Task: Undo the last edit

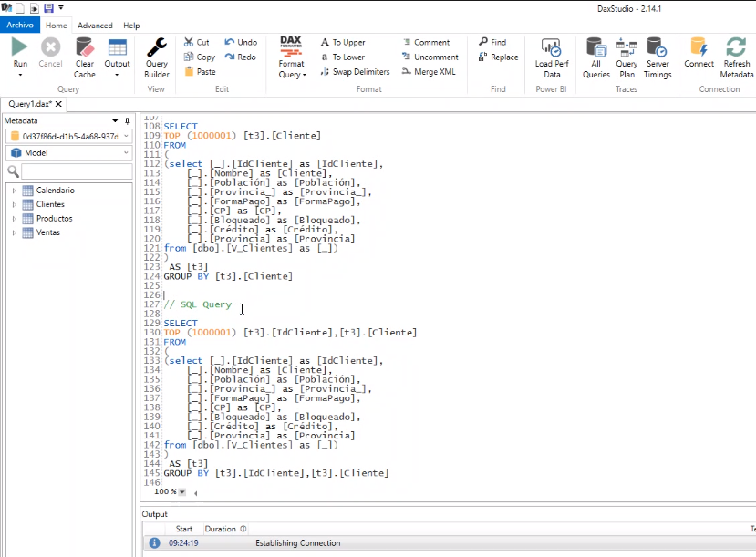Action: [241, 43]
